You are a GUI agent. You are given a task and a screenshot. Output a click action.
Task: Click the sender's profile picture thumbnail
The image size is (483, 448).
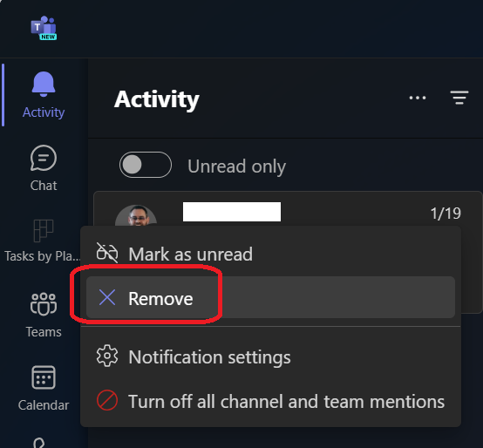(136, 216)
